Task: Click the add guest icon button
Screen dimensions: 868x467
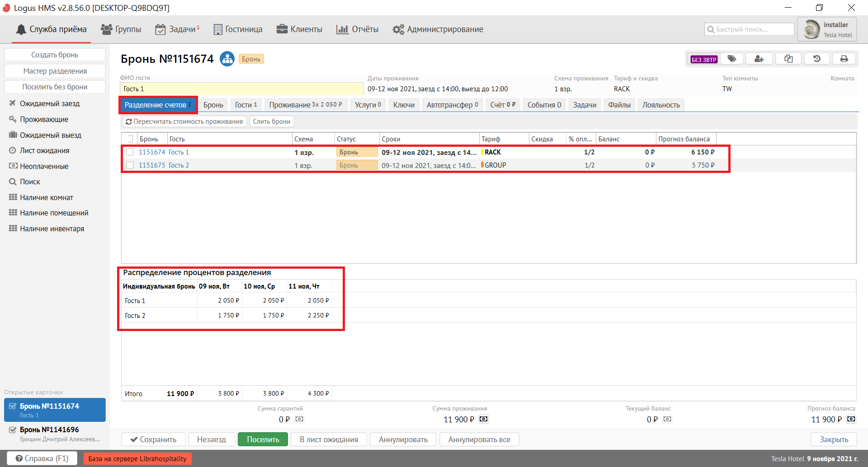Action: click(759, 59)
